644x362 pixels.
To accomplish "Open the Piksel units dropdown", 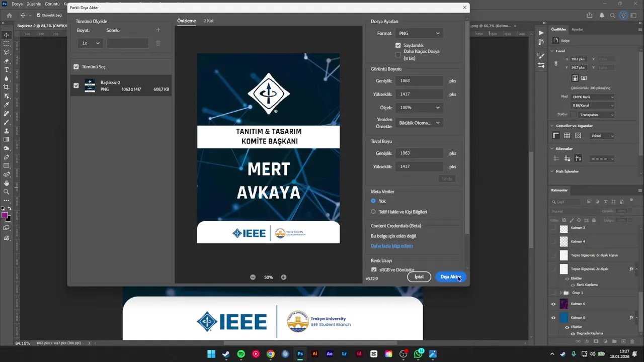I will [x=602, y=136].
